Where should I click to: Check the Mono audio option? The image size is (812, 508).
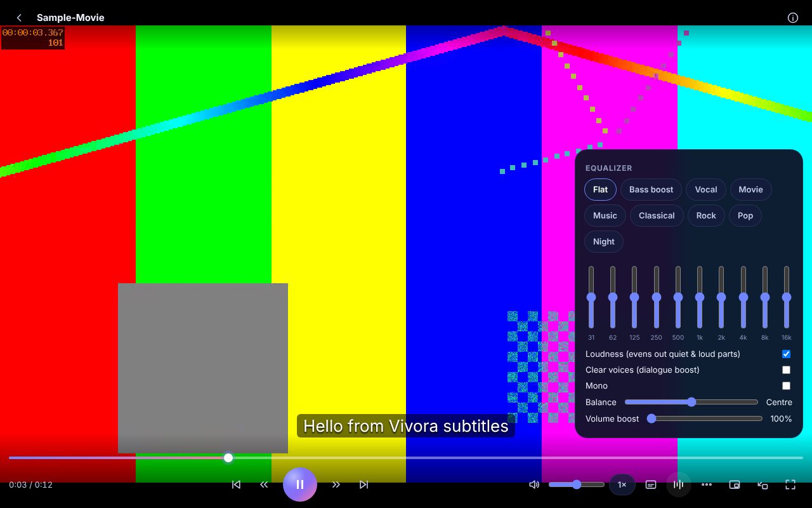point(786,385)
